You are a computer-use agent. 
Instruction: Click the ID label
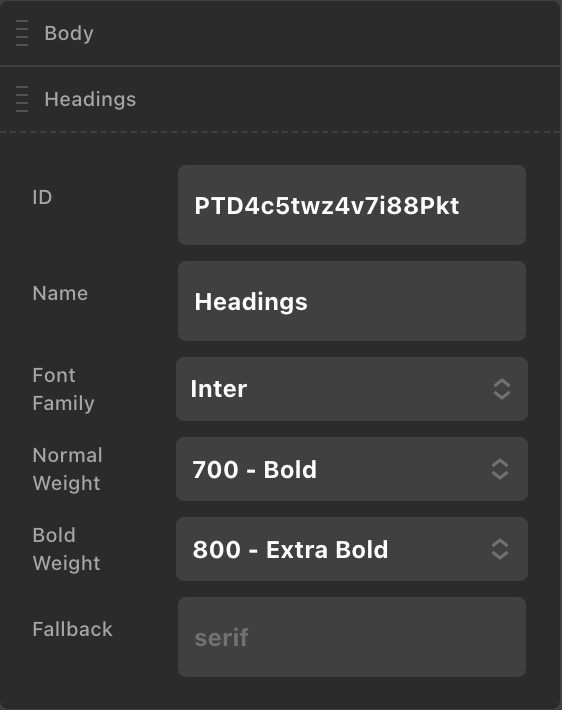[x=42, y=197]
